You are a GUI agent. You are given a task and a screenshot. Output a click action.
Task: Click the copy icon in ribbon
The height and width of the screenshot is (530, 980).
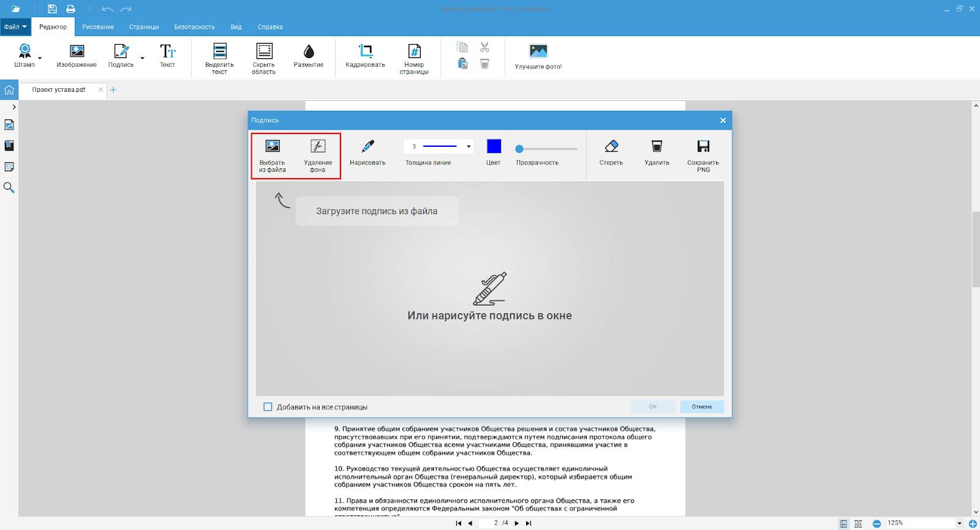click(462, 47)
